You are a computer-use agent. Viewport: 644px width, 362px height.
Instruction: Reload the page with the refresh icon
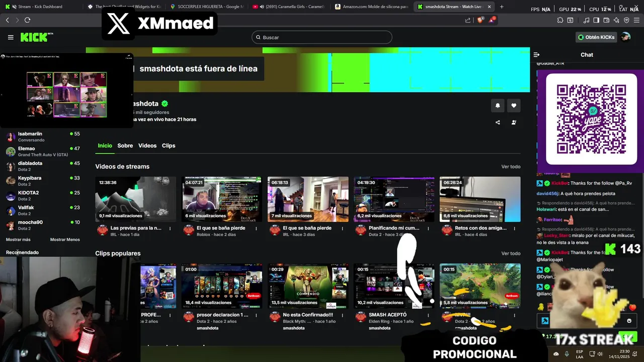pos(27,20)
